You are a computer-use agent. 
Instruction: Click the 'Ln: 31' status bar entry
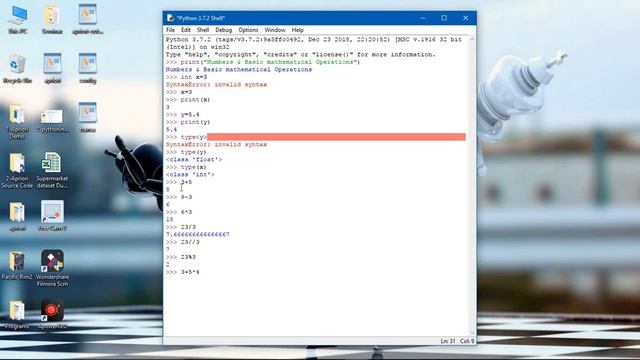tap(447, 341)
